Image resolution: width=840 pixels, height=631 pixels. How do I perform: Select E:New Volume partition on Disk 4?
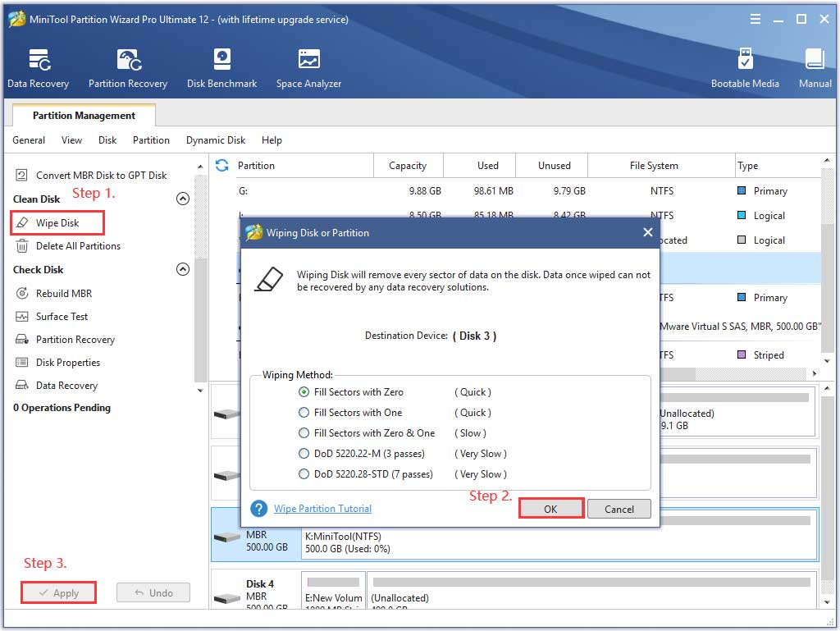point(333,589)
